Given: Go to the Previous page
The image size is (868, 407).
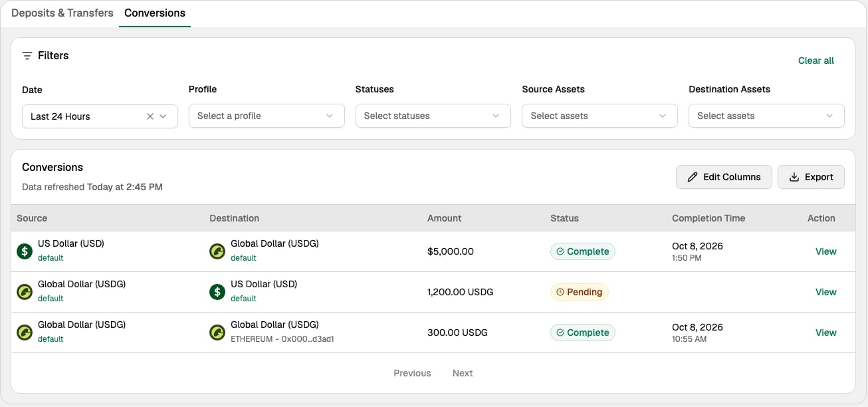Looking at the screenshot, I should tap(412, 373).
